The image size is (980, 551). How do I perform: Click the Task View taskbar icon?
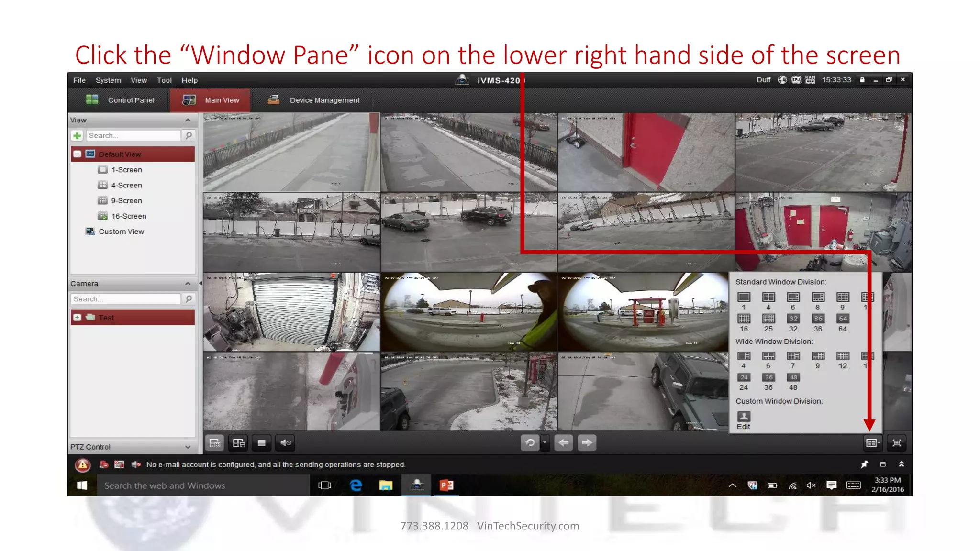[325, 485]
